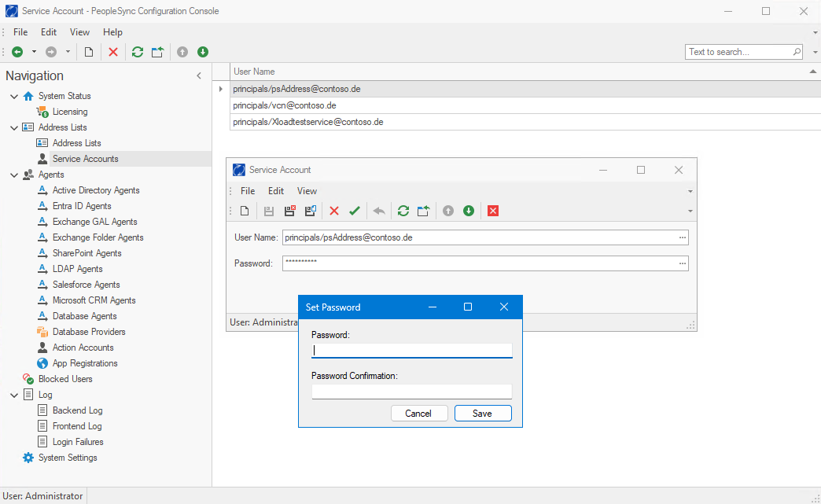821x504 pixels.
Task: Click Save and New icon in Service Account toolbar
Action: pos(311,211)
